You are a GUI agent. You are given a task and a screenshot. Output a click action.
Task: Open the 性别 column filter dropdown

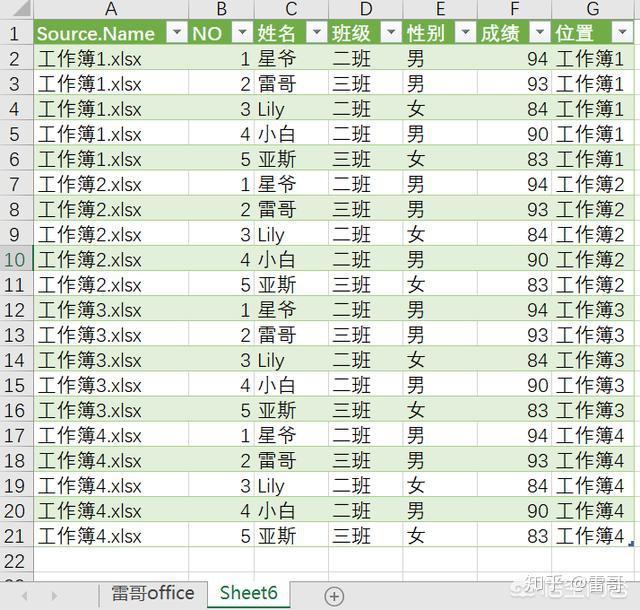tap(465, 32)
